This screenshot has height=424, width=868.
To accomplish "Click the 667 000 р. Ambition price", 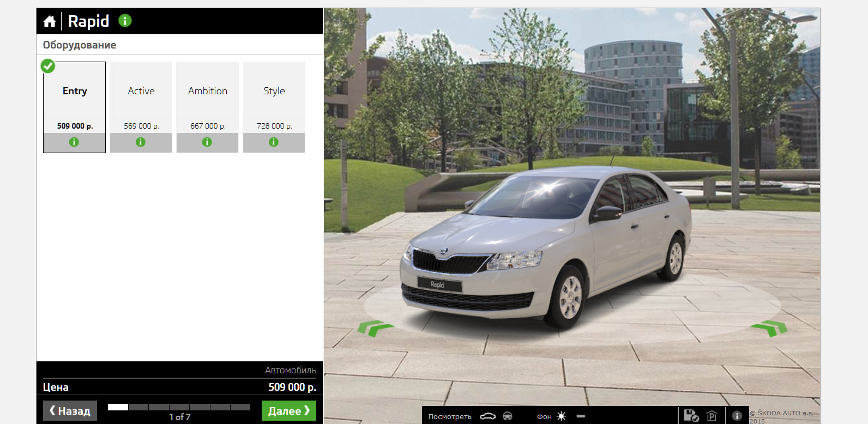I will [x=208, y=126].
